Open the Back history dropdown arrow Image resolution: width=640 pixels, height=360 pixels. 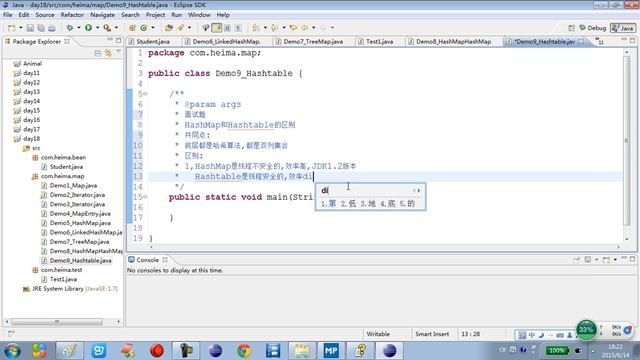[313, 28]
